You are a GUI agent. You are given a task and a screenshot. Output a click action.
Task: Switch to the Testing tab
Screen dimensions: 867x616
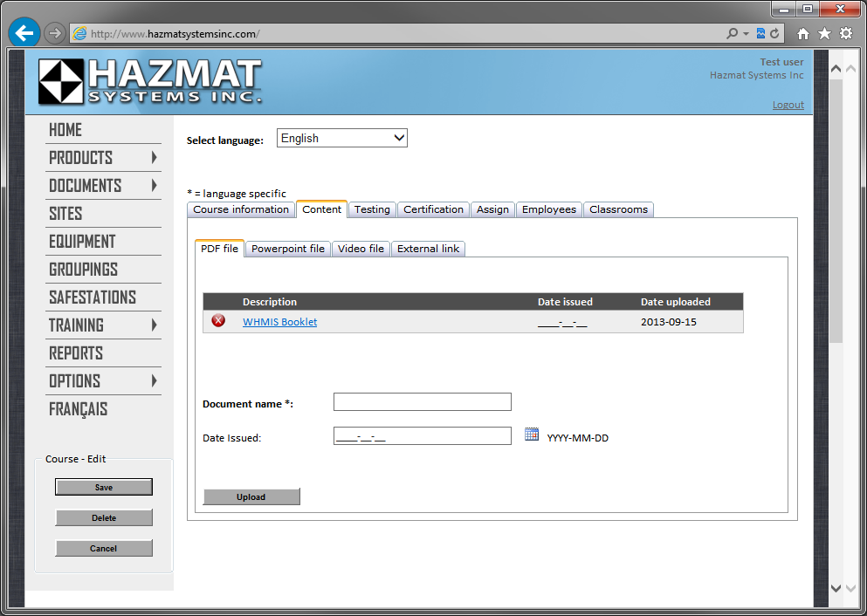click(x=372, y=209)
